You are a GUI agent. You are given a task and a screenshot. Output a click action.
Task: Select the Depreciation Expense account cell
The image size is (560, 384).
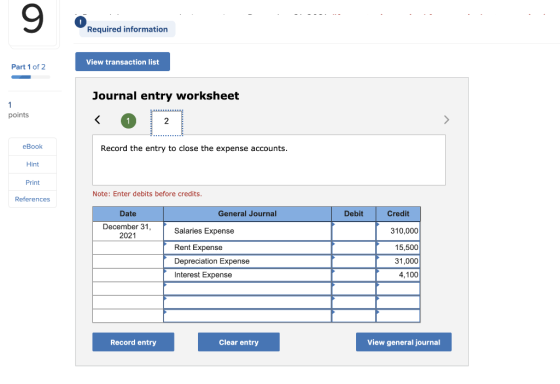pyautogui.click(x=248, y=261)
